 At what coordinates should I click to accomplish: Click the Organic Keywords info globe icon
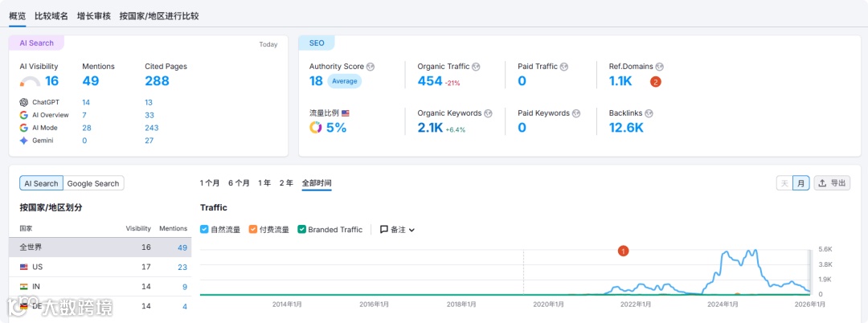pyautogui.click(x=489, y=112)
